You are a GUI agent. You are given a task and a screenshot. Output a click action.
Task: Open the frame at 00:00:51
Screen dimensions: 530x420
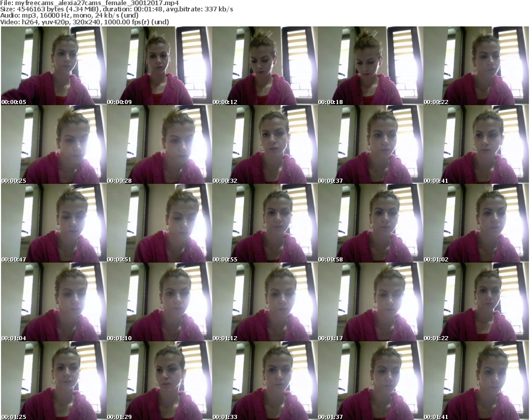click(x=159, y=223)
